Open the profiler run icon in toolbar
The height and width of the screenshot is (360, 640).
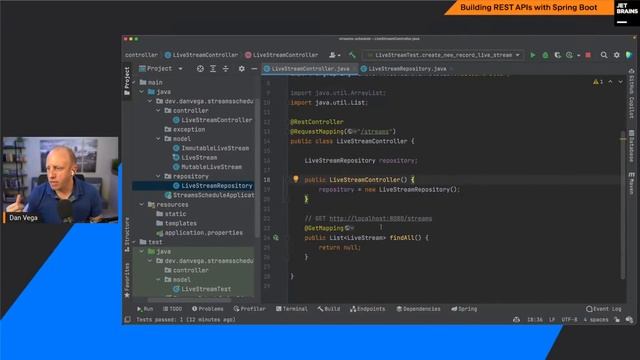pos(569,55)
